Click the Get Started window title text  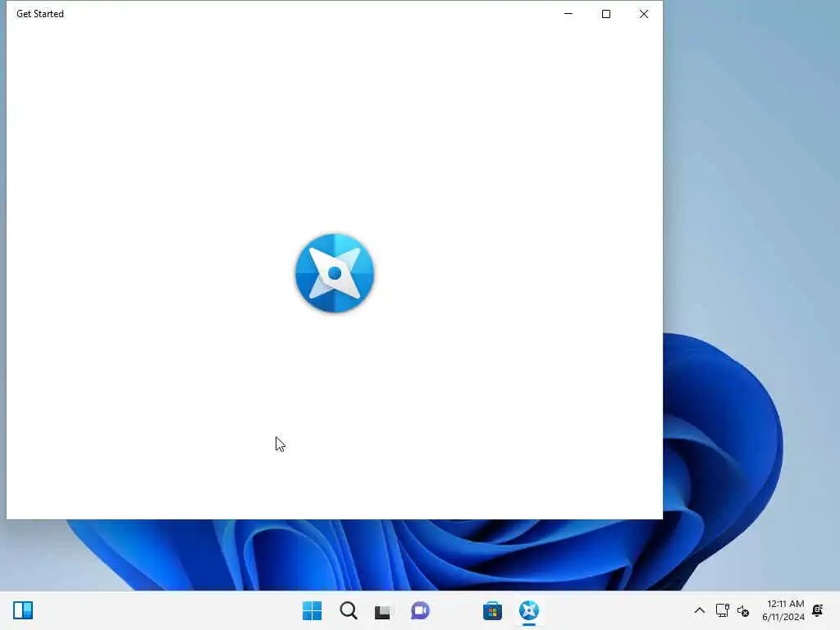pos(40,14)
